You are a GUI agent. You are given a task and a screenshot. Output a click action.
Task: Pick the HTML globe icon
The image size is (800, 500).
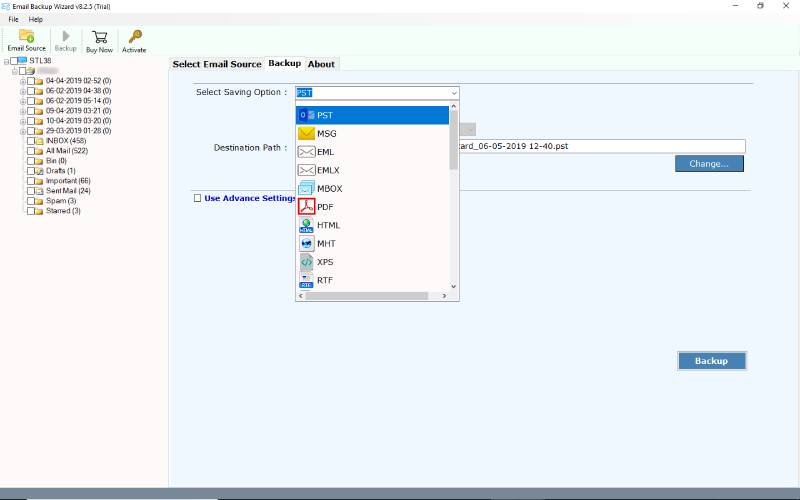[306, 225]
